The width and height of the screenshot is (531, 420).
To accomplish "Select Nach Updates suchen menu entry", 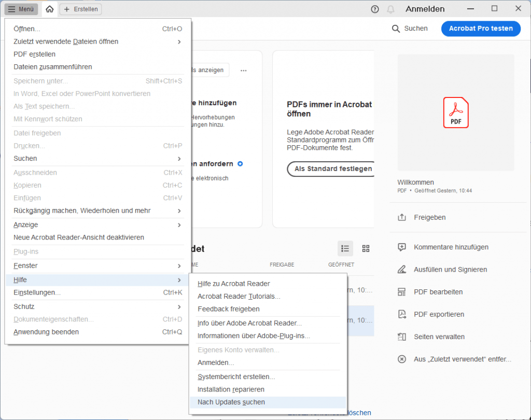I will coord(231,402).
